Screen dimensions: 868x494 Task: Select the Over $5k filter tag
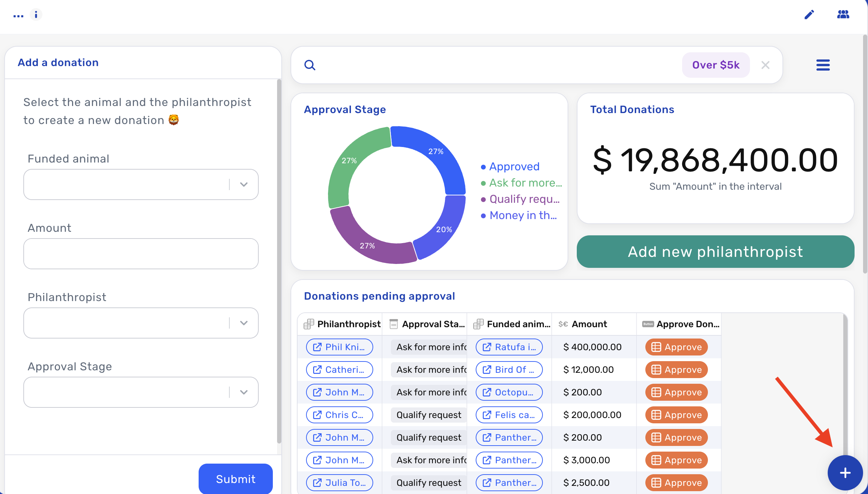point(716,65)
